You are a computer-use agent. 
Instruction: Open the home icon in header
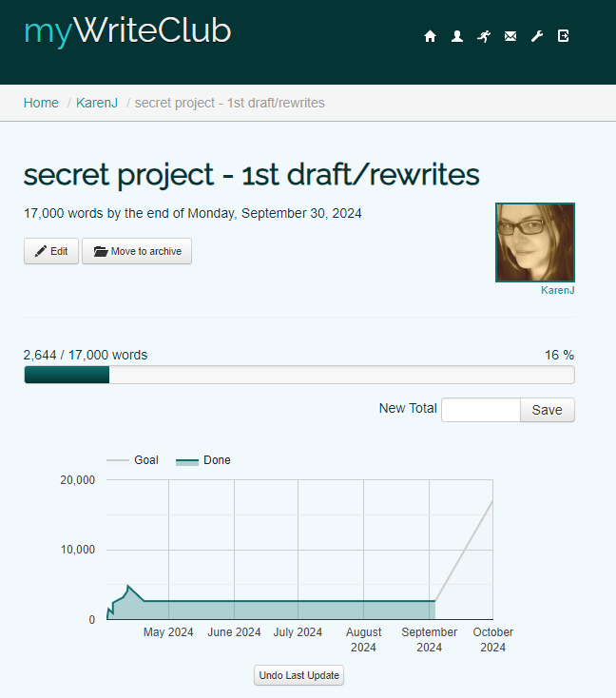(430, 36)
